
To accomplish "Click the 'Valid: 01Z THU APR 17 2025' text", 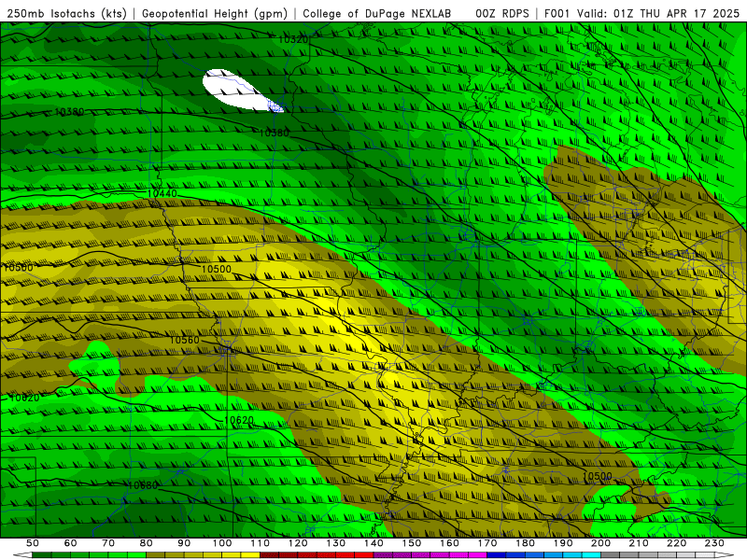I will tap(658, 13).
